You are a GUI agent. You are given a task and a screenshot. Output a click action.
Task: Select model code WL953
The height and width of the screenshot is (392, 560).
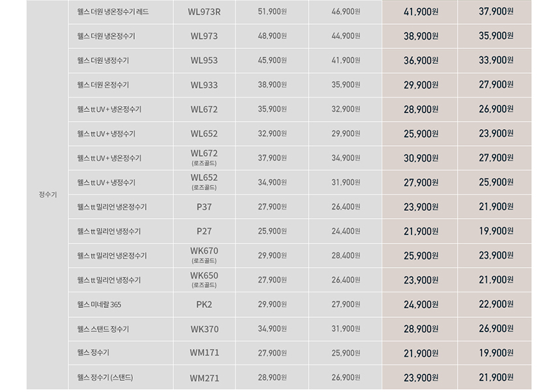coord(204,61)
